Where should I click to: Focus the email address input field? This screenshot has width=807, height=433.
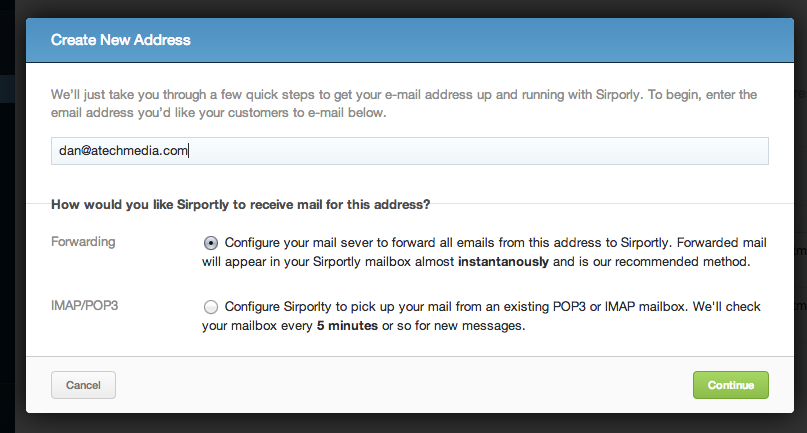[410, 151]
